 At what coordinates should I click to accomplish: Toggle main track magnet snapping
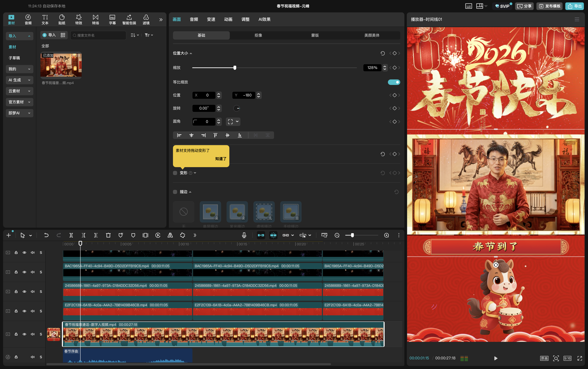[x=261, y=235]
